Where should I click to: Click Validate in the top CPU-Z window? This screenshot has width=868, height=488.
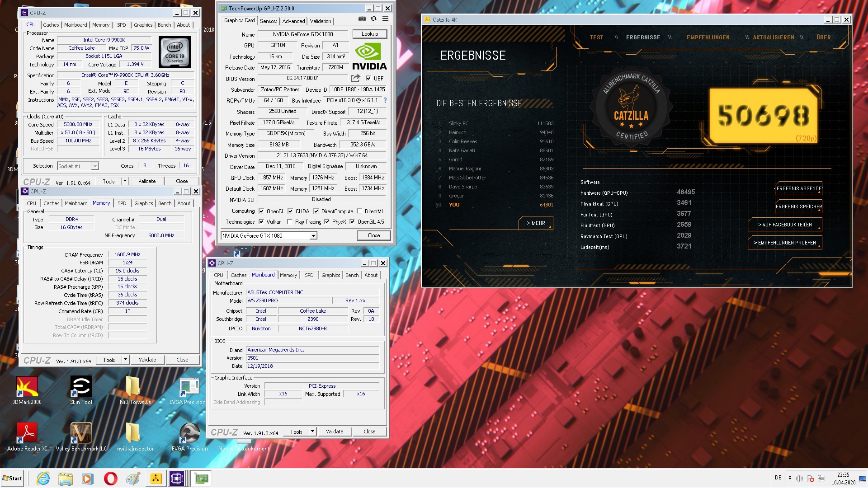147,181
